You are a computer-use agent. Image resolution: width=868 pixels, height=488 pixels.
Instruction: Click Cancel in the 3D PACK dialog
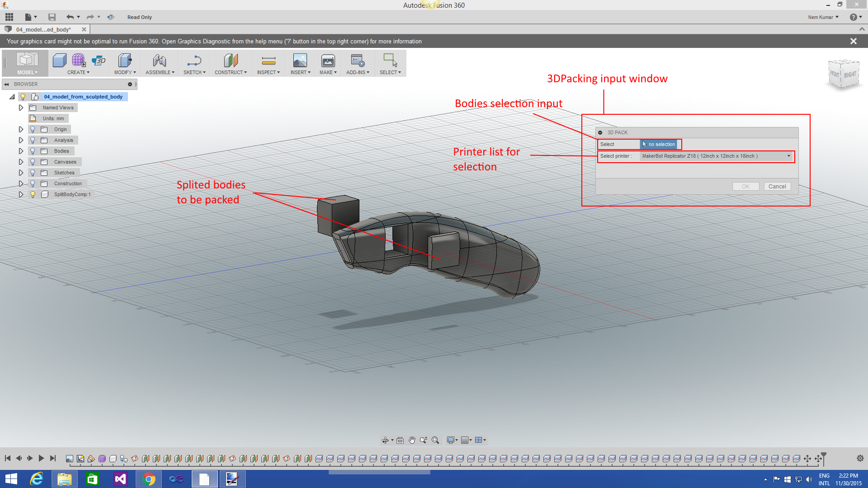[777, 187]
